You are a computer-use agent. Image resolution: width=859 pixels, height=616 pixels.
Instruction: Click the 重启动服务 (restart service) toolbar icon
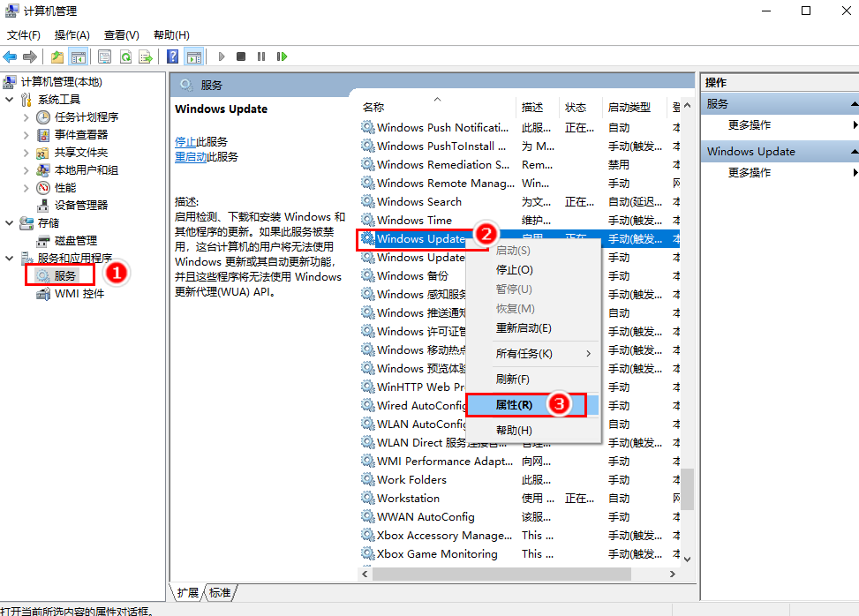pyautogui.click(x=282, y=56)
